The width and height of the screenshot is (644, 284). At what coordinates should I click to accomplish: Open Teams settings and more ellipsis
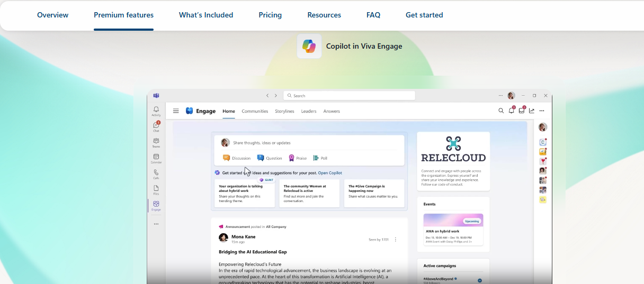tap(500, 96)
